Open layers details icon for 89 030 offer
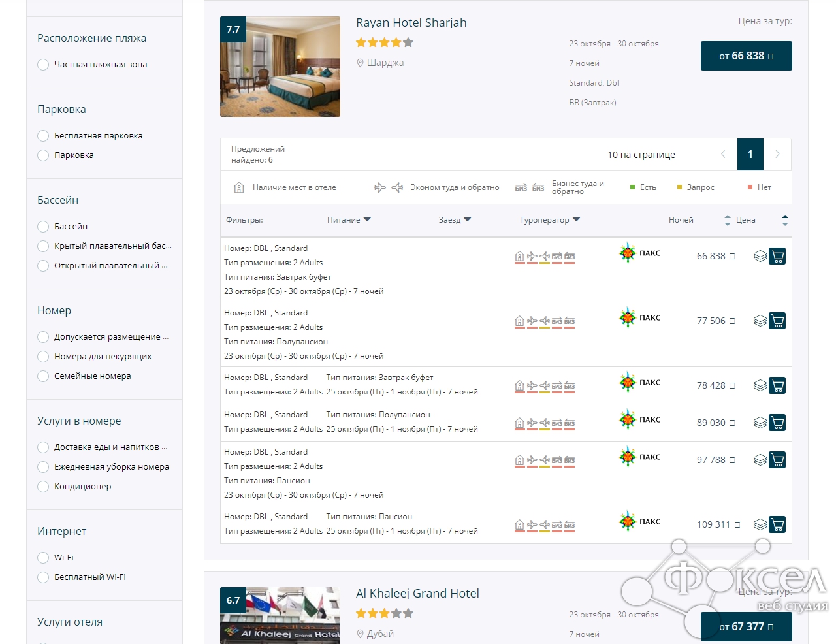This screenshot has width=836, height=644. click(760, 423)
